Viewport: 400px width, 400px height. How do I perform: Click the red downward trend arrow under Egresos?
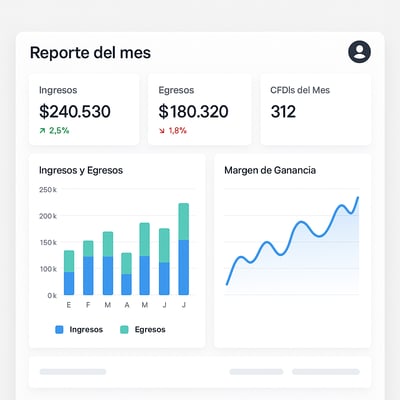162,131
